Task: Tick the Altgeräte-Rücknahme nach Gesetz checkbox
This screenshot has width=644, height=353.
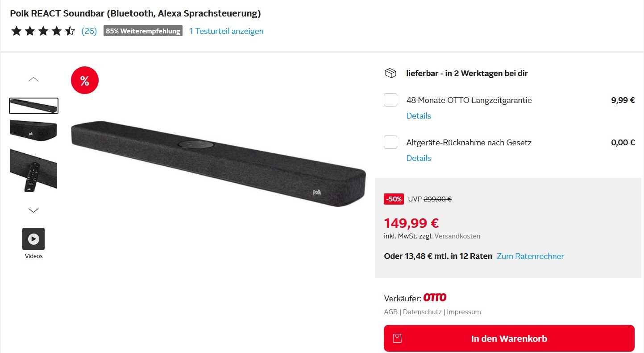Action: (391, 142)
